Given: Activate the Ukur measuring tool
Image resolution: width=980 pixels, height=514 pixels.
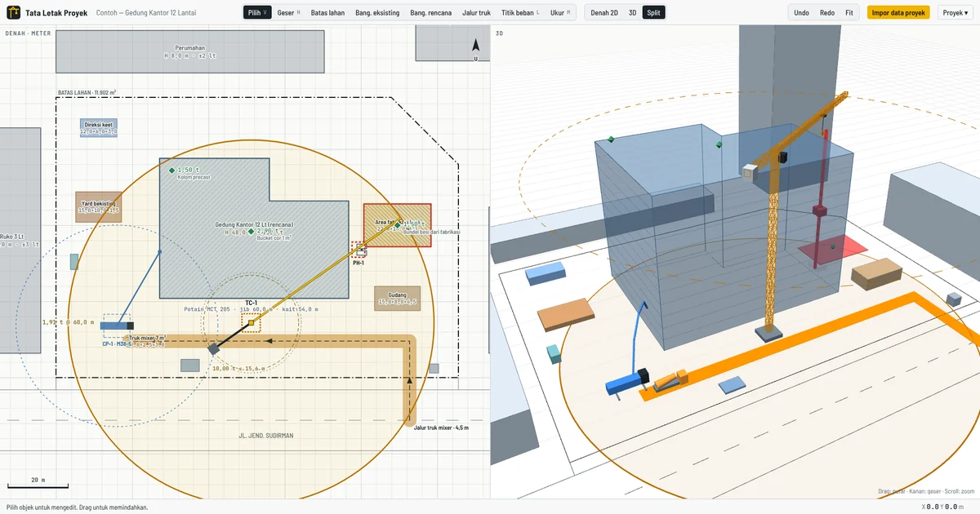Looking at the screenshot, I should (560, 13).
